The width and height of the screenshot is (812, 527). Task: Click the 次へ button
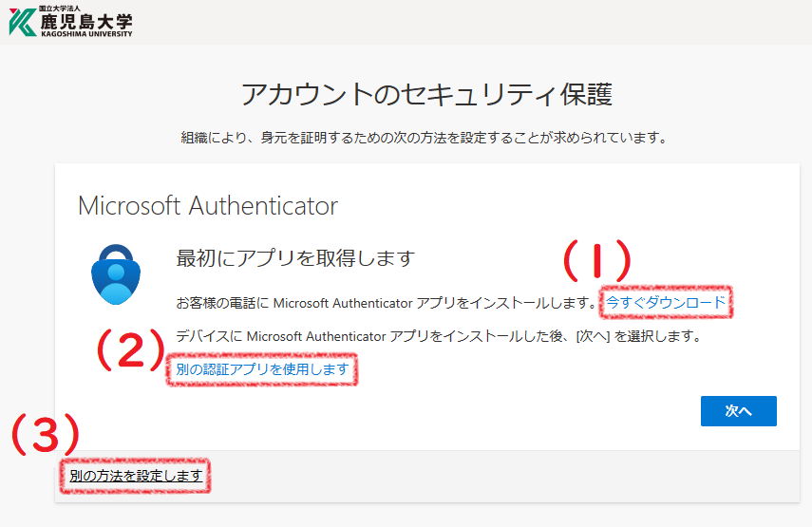click(x=739, y=411)
